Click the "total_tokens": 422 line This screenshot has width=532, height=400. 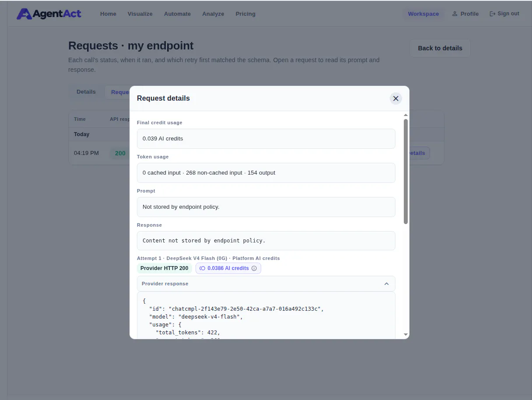(x=188, y=333)
